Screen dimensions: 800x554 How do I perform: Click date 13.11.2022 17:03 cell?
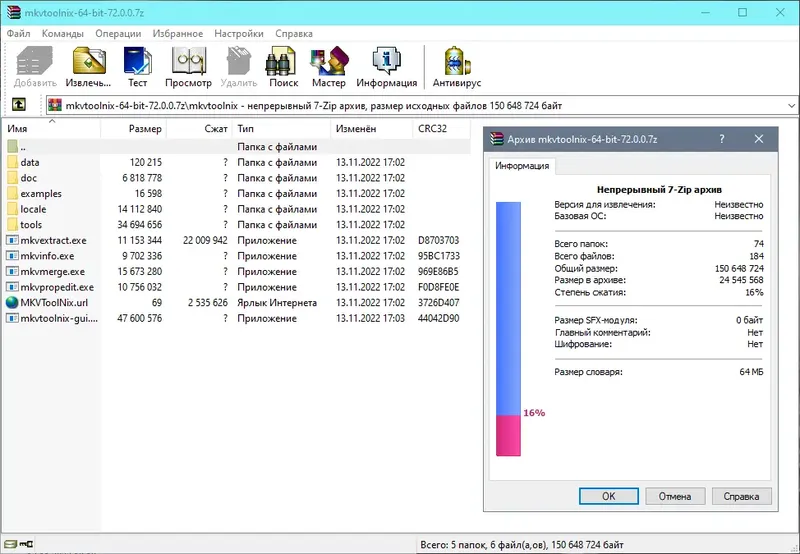coord(370,318)
